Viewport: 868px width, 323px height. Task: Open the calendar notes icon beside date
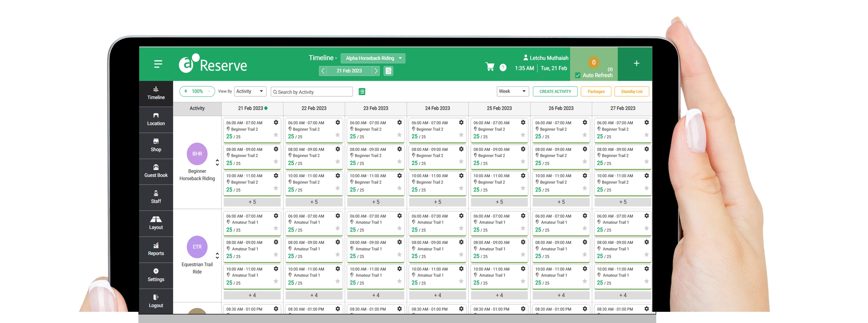pos(388,71)
